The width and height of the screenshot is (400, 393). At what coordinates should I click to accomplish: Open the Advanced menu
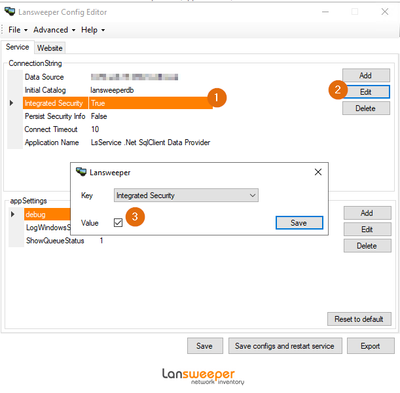[54, 30]
